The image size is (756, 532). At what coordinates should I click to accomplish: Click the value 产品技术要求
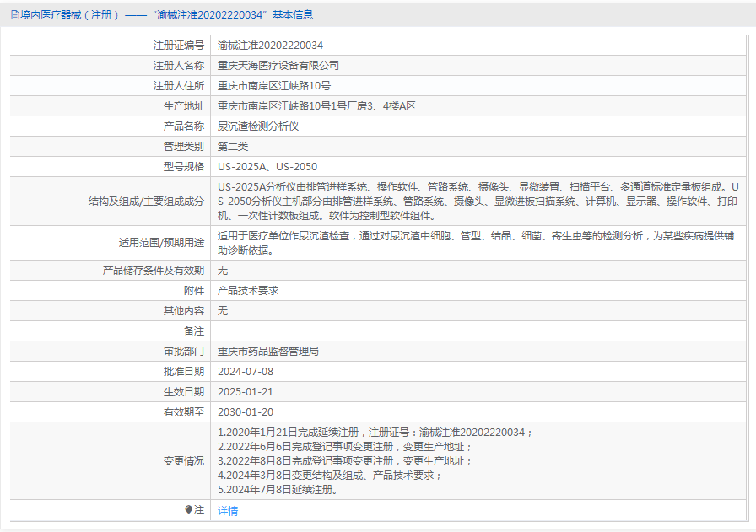point(248,291)
